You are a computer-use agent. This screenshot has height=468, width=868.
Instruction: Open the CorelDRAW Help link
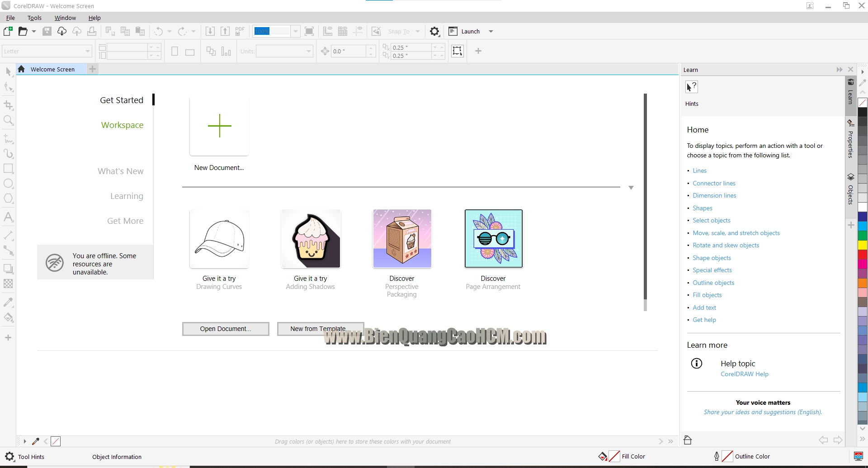click(x=745, y=374)
